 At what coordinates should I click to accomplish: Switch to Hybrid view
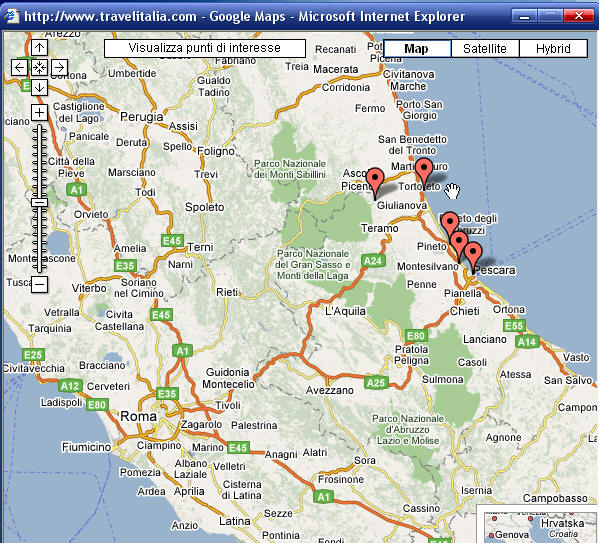click(553, 49)
